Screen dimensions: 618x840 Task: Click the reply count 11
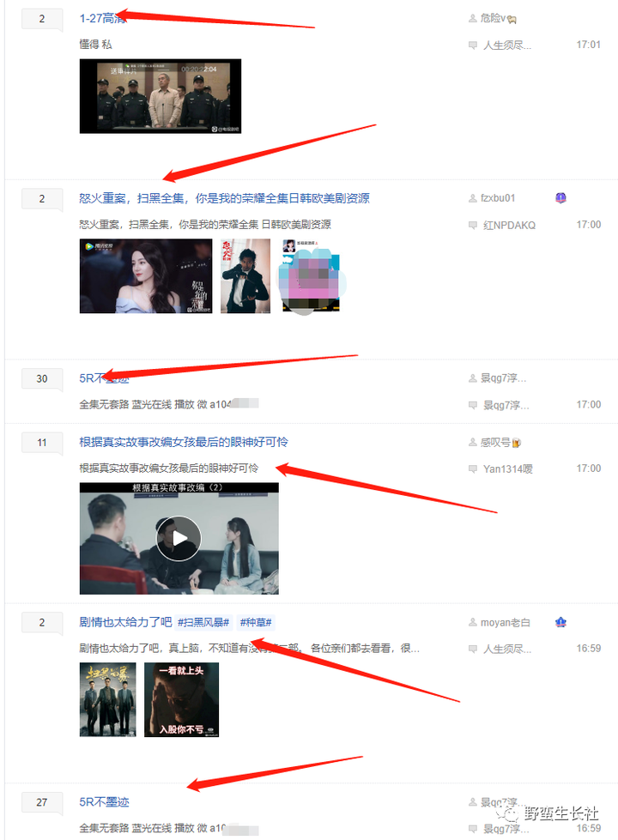point(42,443)
